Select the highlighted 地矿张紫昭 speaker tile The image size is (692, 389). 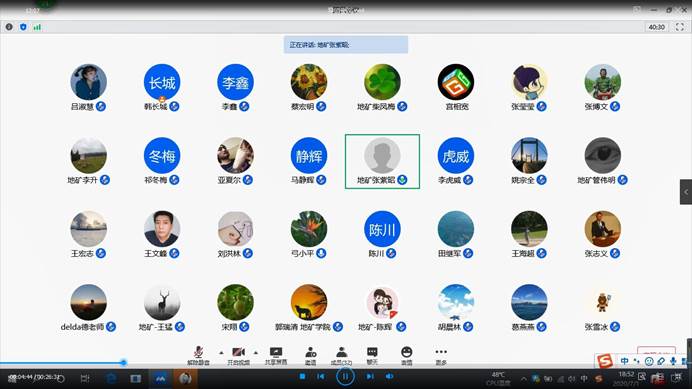point(382,162)
